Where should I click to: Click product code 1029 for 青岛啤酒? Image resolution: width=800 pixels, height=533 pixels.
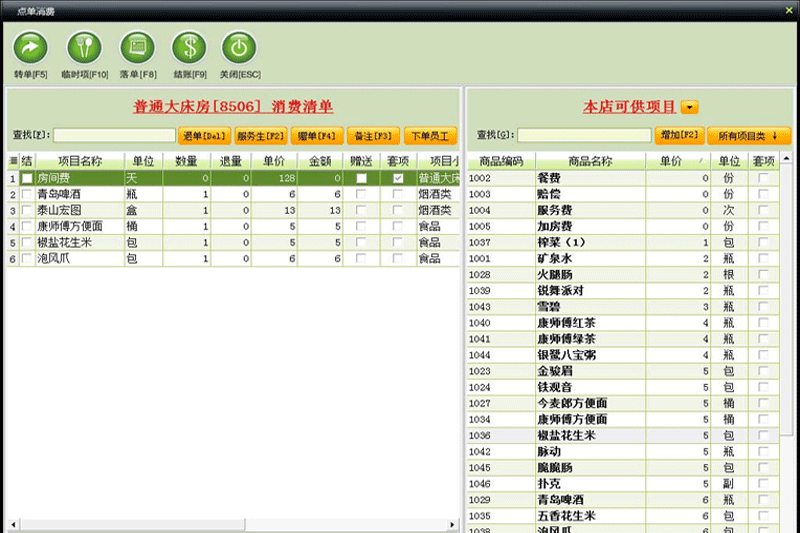(480, 500)
